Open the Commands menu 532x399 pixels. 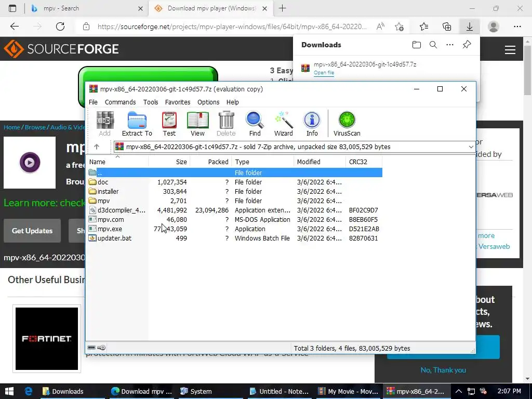tap(120, 102)
